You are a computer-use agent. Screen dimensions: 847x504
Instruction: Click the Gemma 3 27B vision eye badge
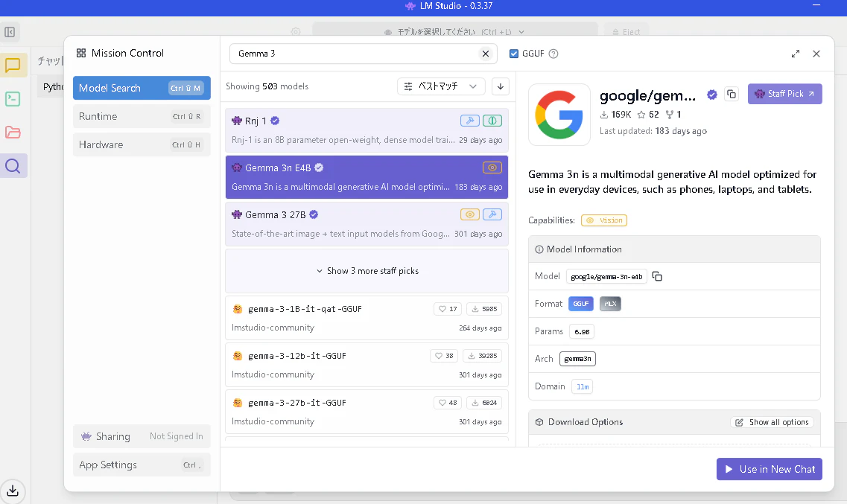(x=469, y=214)
